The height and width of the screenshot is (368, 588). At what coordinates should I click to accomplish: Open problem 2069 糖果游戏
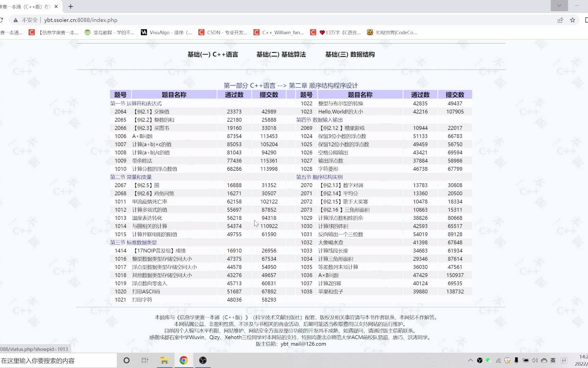tap(341, 128)
